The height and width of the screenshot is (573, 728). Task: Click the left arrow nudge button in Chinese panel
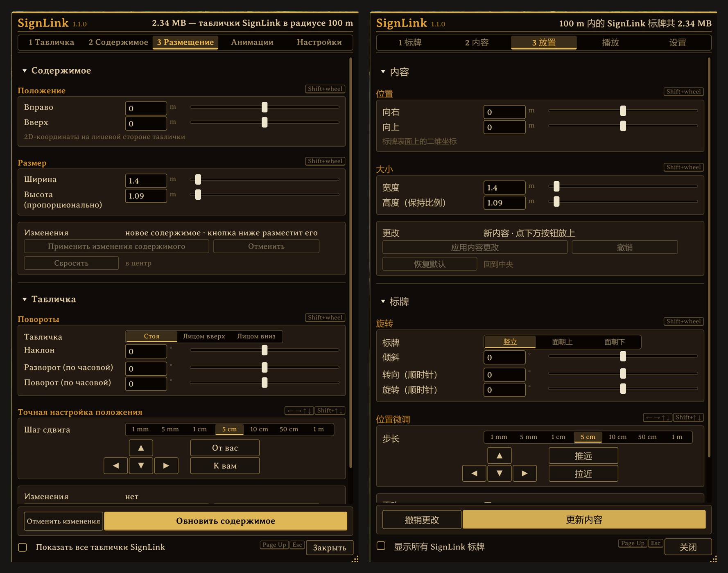[x=474, y=473]
